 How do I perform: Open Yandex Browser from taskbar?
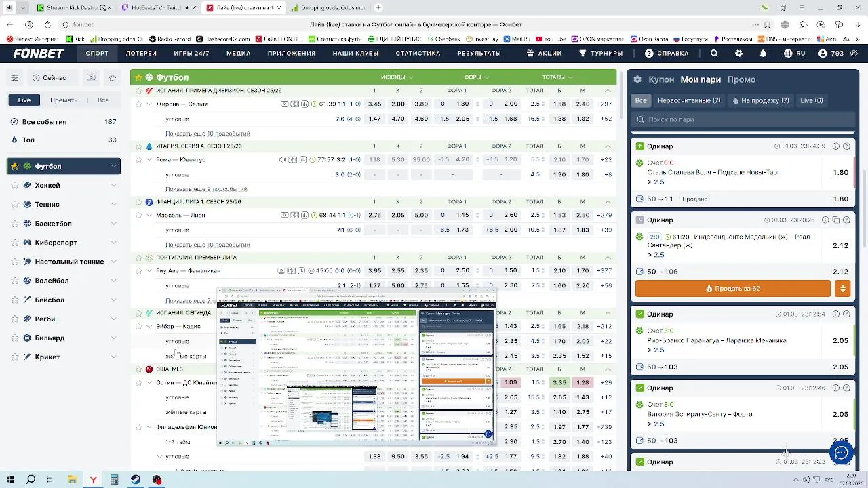(x=93, y=480)
